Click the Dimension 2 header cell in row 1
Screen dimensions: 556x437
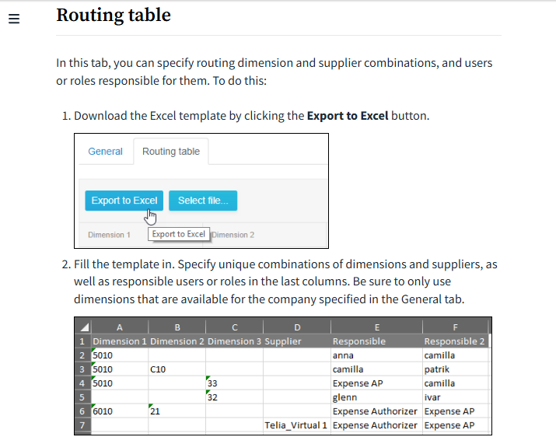(x=177, y=341)
